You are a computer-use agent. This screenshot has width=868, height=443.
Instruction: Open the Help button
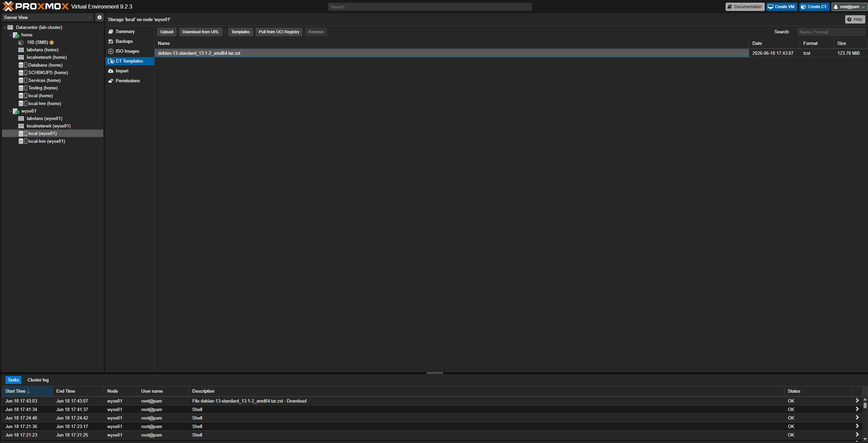click(x=855, y=19)
